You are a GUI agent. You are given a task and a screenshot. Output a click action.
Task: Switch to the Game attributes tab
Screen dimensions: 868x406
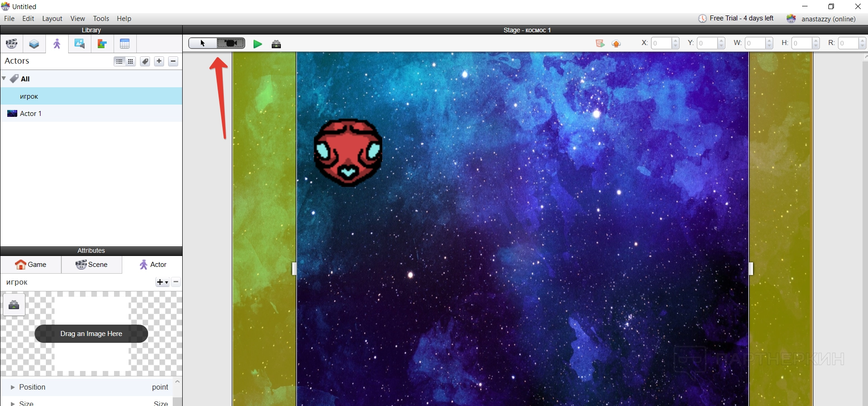click(31, 265)
